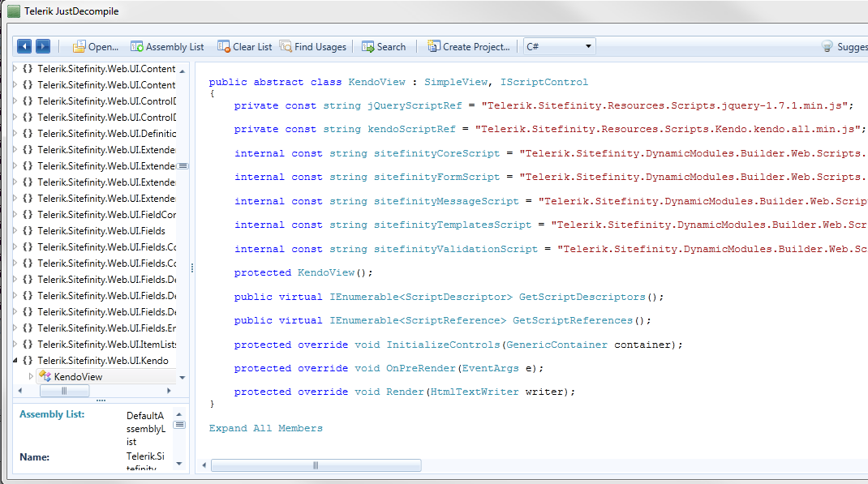Click the Suggest lightbulb icon

pyautogui.click(x=827, y=46)
